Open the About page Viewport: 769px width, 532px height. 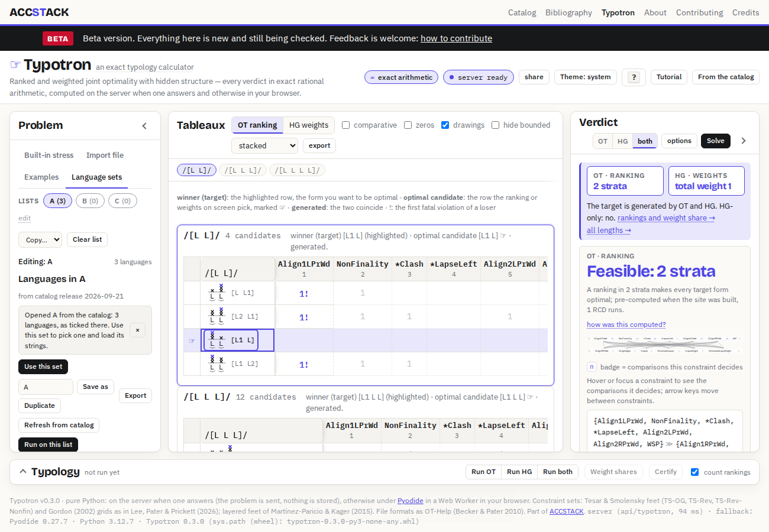pos(655,12)
